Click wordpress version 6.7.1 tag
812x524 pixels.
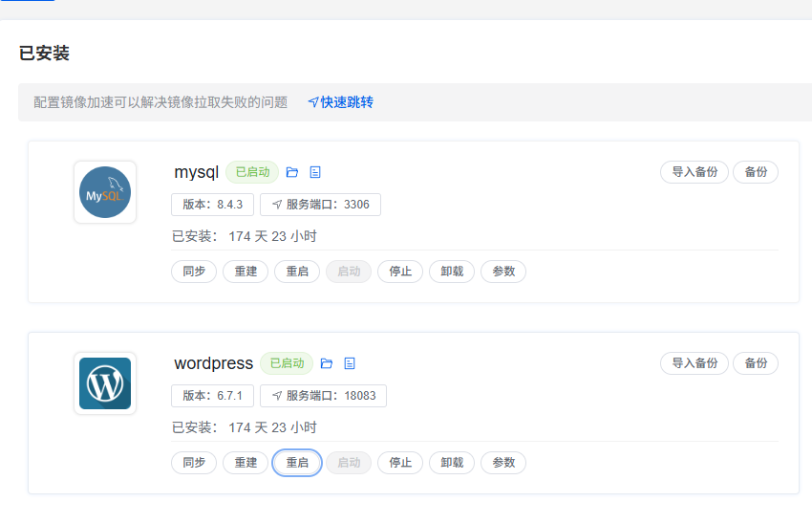click(212, 396)
